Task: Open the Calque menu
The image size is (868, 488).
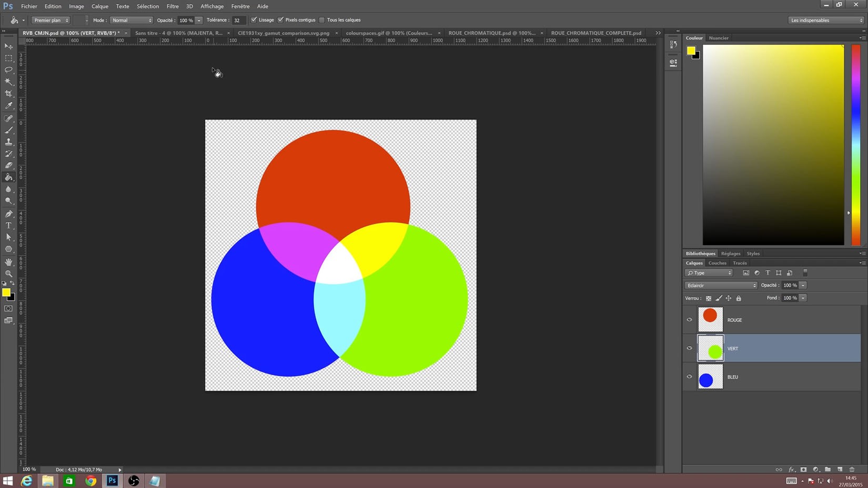Action: point(100,6)
